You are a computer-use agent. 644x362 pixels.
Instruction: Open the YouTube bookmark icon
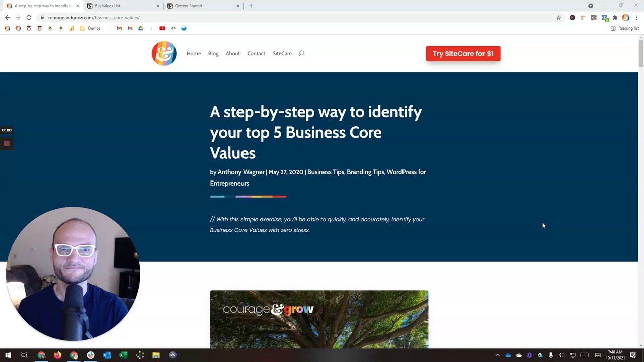pos(162,28)
